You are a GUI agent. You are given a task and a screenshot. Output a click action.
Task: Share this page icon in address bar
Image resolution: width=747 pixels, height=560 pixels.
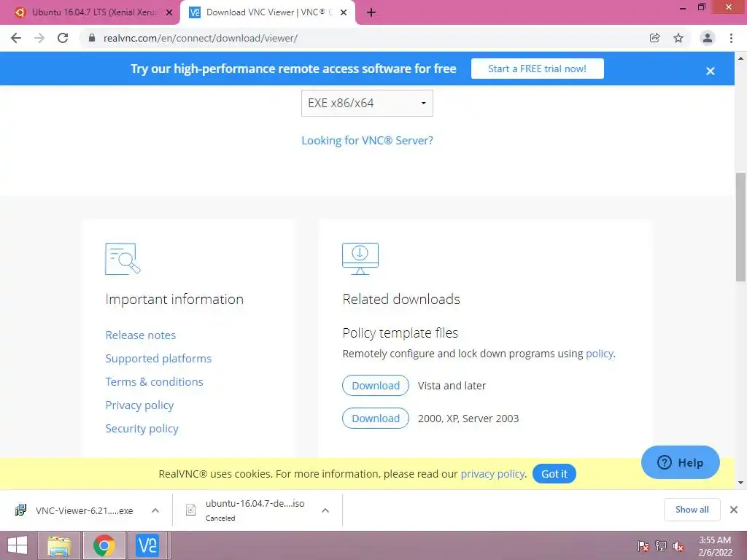click(x=655, y=38)
